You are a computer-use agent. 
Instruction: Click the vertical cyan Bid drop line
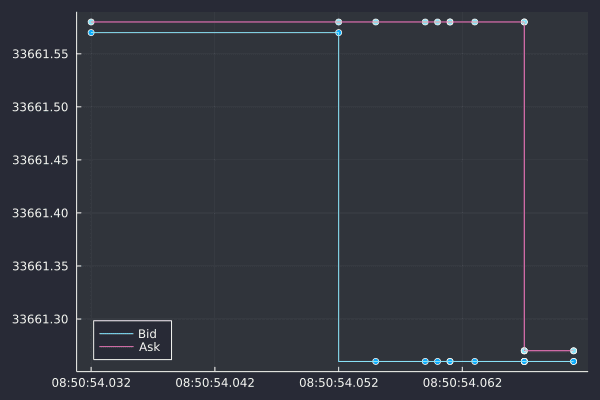click(x=338, y=200)
